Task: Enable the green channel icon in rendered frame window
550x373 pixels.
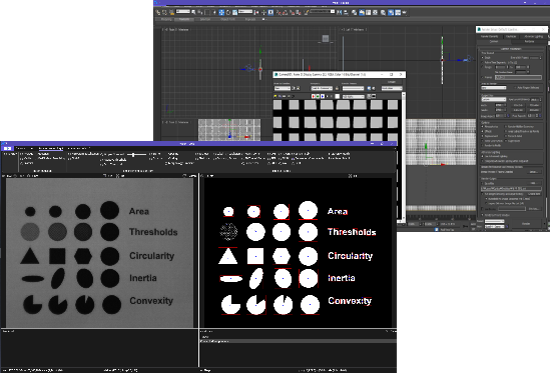Action: click(x=318, y=96)
